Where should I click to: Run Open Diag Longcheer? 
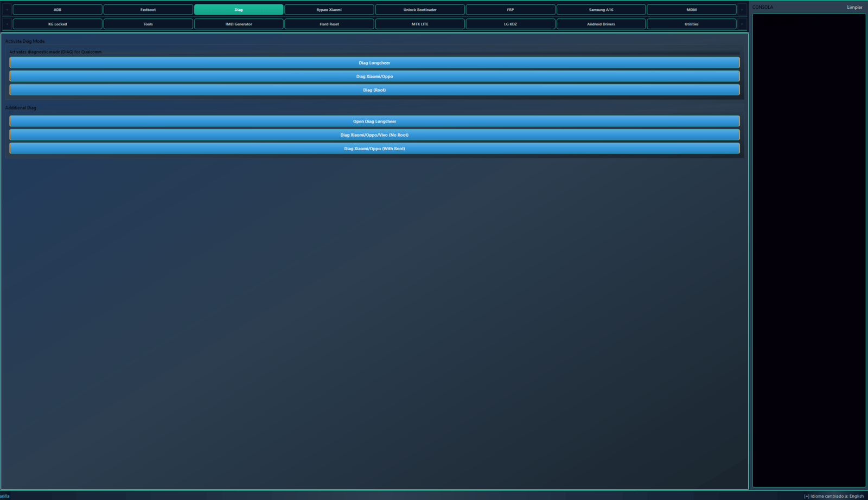374,121
